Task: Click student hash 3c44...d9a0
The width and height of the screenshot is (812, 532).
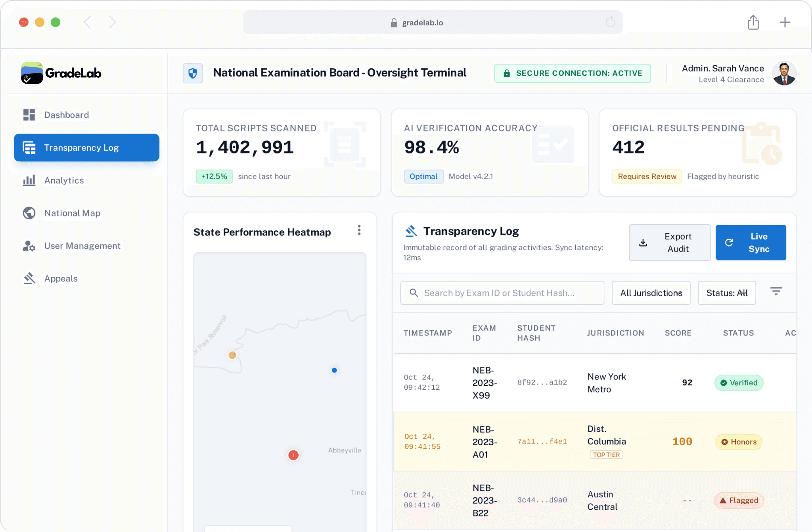Action: coord(542,500)
